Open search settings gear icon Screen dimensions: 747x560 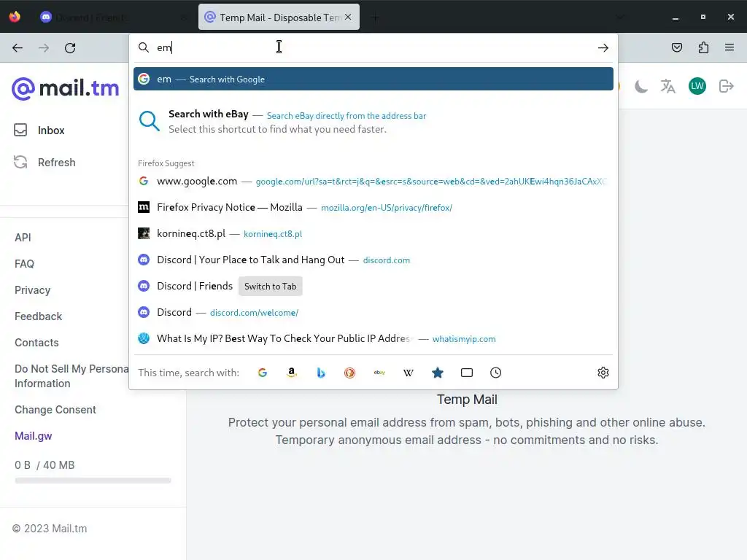(x=603, y=373)
